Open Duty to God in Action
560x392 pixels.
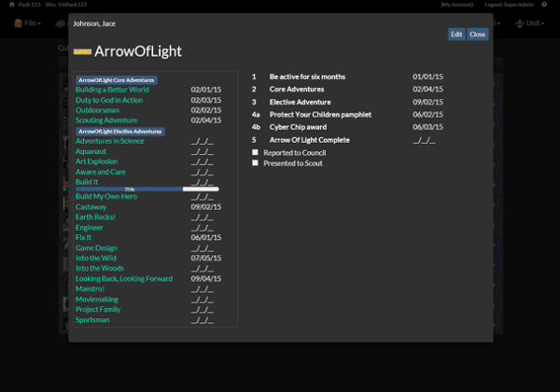tap(109, 100)
